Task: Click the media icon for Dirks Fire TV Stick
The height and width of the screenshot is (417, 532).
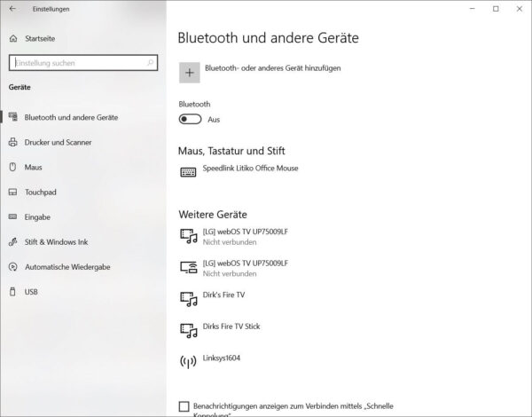Action: 188,330
